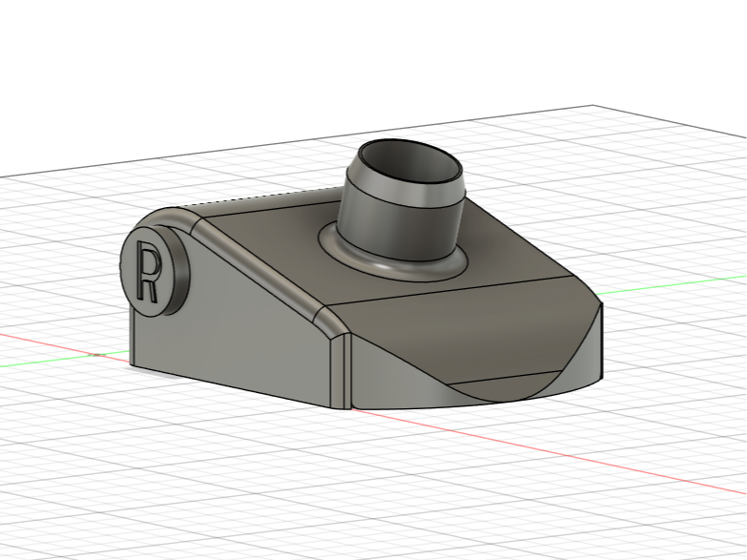747x560 pixels.
Task: Select the embossed letter R on the model
Action: [148, 271]
